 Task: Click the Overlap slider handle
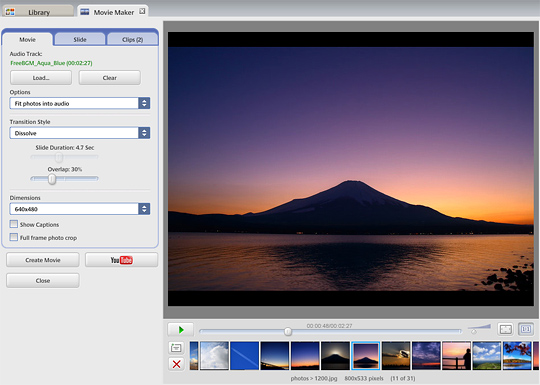click(52, 179)
